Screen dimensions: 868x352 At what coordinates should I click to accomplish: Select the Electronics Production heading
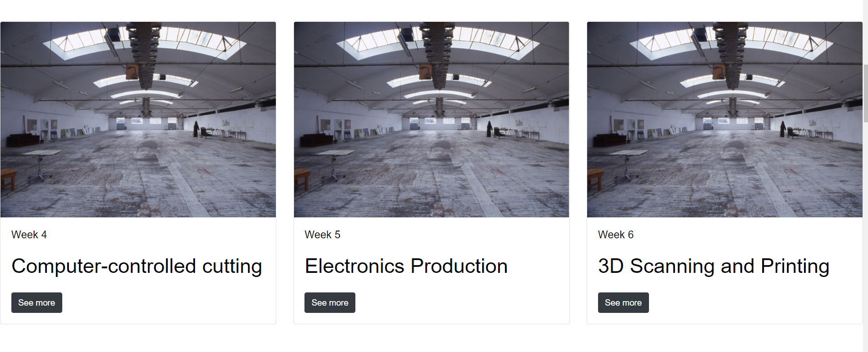[406, 266]
